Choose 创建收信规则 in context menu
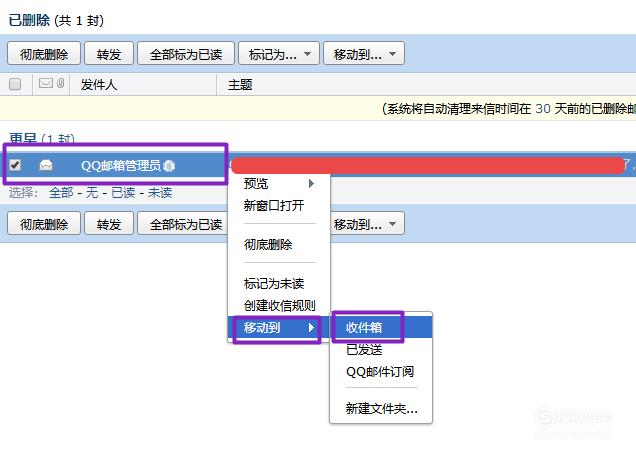636x464 pixels. [279, 305]
